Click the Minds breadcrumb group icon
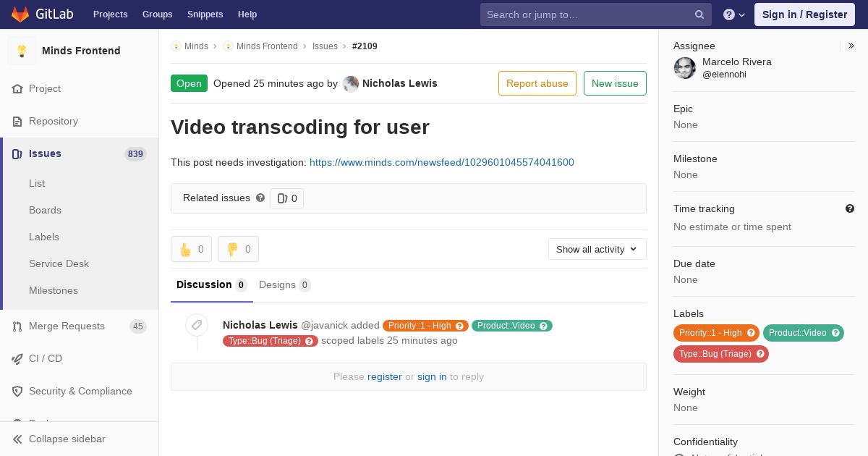Image resolution: width=868 pixels, height=456 pixels. 176,46
